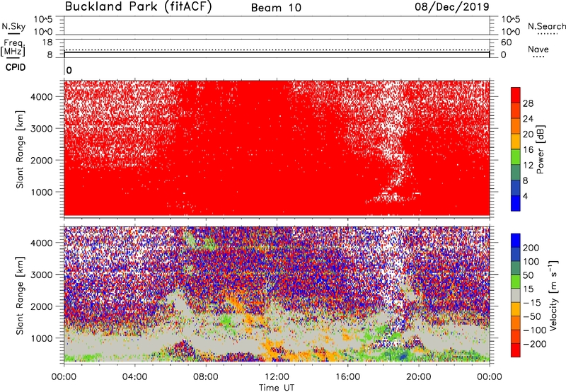Click the 'Slant Range [km]' label of power panel
Viewport: 566px width, 392px height.
(x=21, y=149)
